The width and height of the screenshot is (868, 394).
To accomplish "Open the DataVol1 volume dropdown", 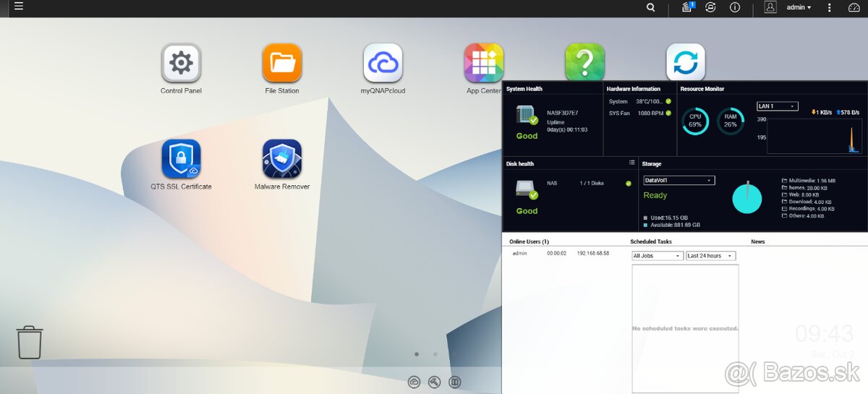I will pos(679,180).
